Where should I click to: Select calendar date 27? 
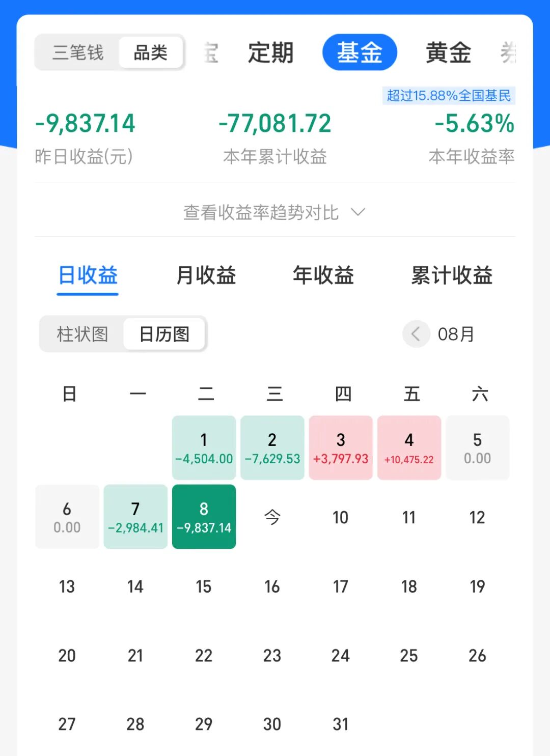[67, 724]
